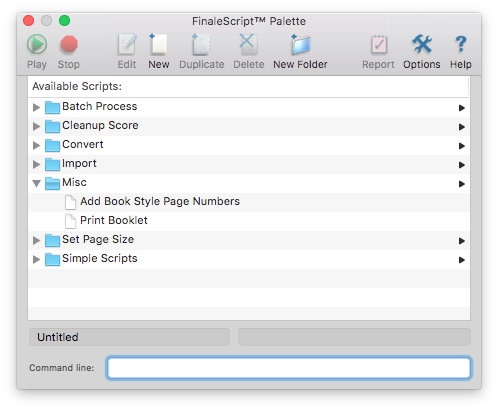This screenshot has width=498, height=410.
Task: Open Options wrench icon
Action: 422,44
